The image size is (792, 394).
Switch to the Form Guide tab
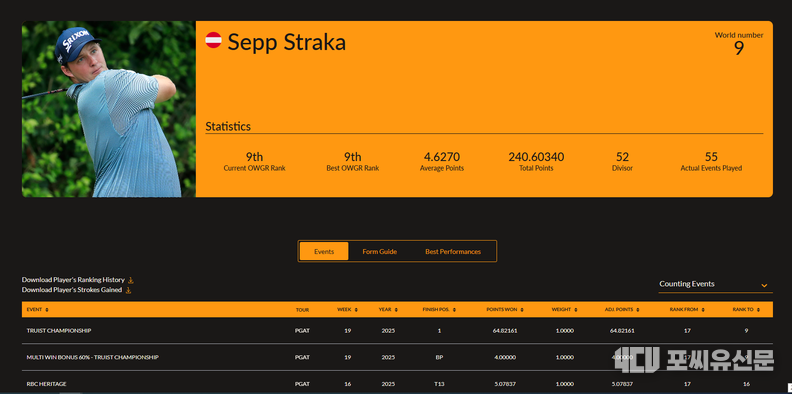379,251
